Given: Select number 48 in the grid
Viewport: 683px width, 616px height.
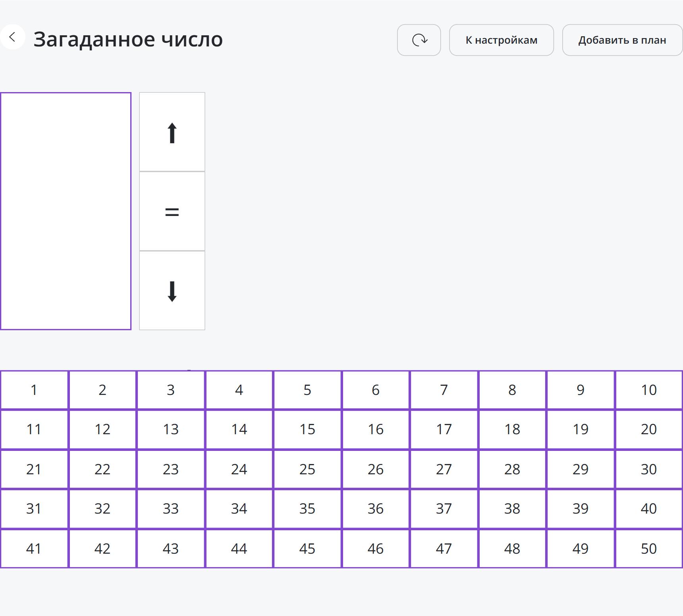Looking at the screenshot, I should click(x=512, y=549).
